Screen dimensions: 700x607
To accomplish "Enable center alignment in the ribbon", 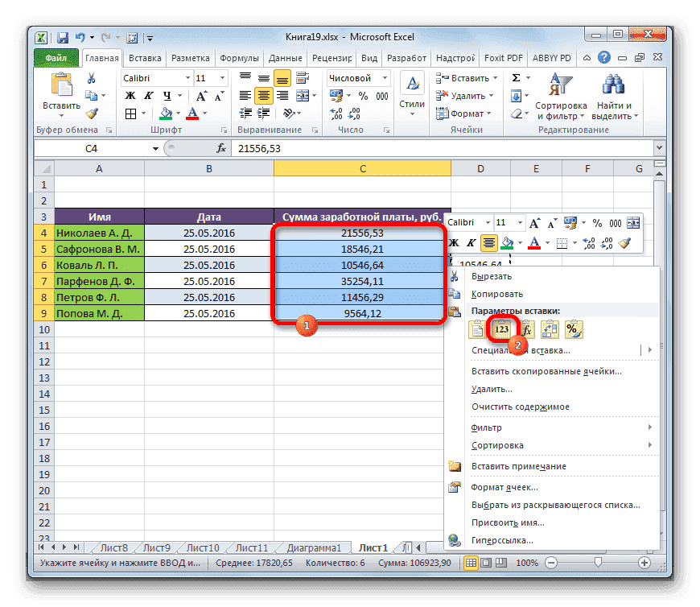I will (x=262, y=95).
